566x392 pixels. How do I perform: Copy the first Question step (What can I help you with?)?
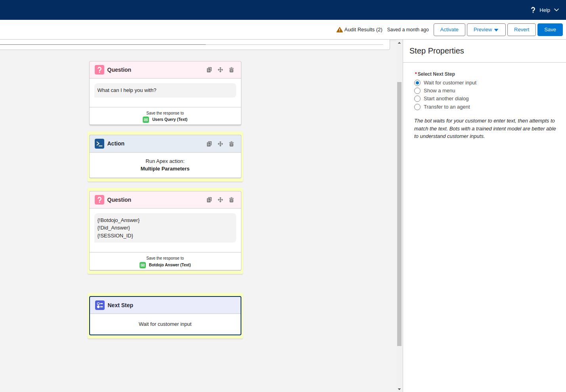[209, 70]
